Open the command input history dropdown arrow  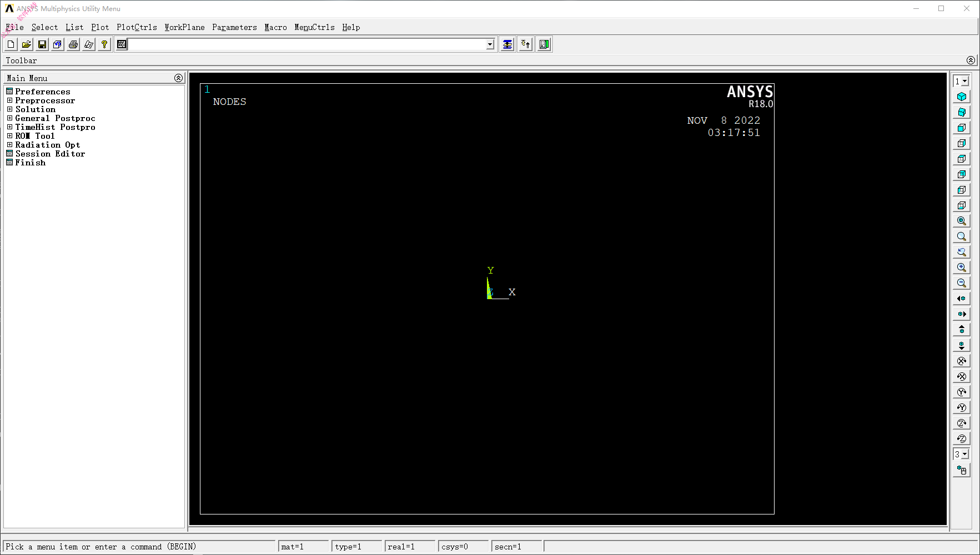click(490, 44)
